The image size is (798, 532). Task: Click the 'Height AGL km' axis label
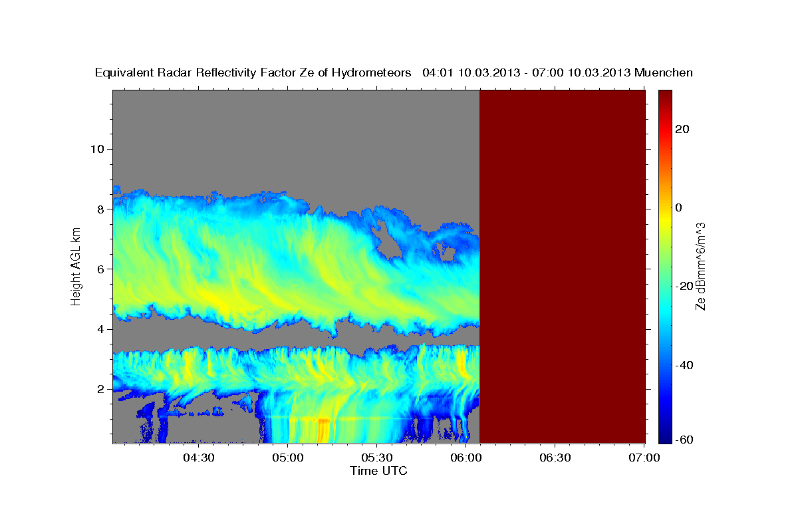click(x=76, y=266)
